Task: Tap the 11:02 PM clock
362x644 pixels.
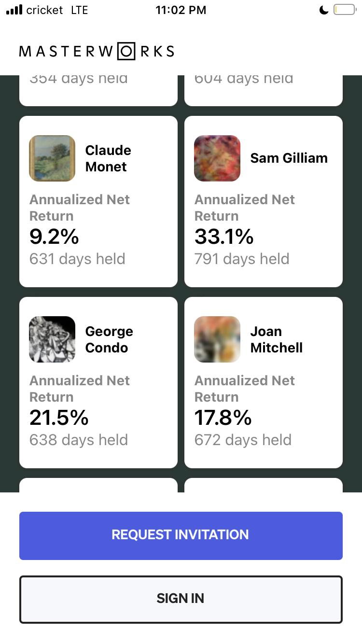Action: pyautogui.click(x=181, y=10)
